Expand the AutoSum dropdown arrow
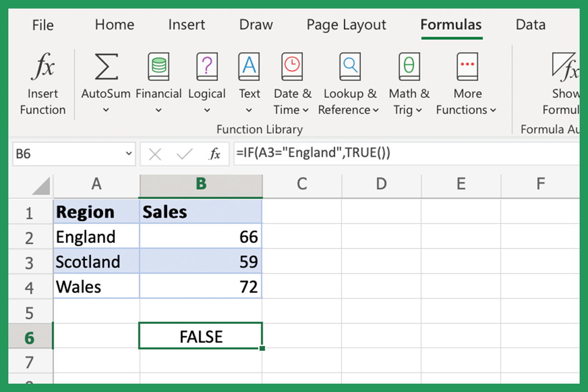The width and height of the screenshot is (588, 392). (x=105, y=109)
